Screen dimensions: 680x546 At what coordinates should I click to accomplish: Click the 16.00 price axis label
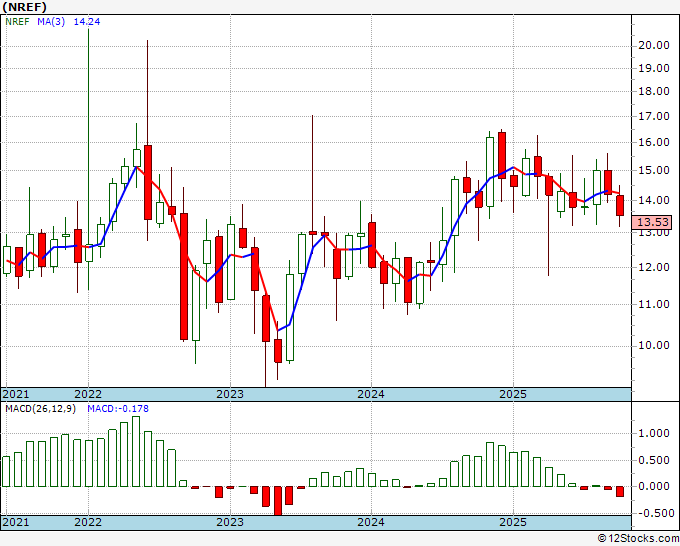tap(654, 142)
